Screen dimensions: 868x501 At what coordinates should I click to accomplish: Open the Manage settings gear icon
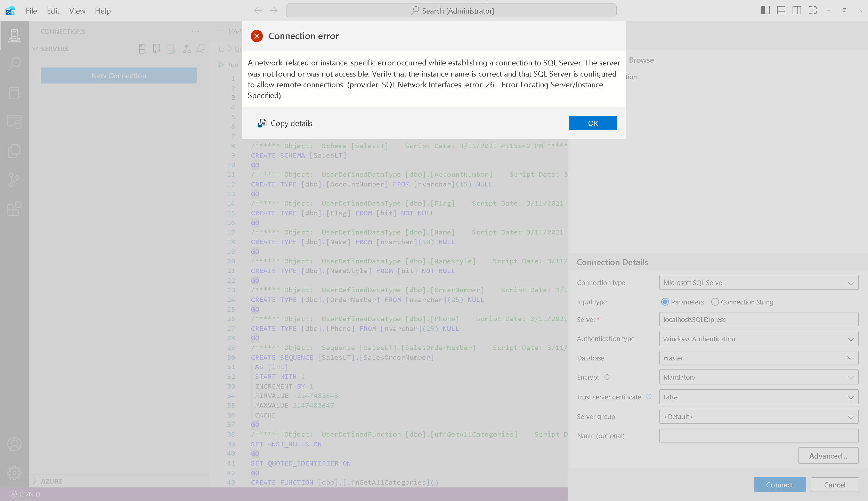tap(14, 473)
